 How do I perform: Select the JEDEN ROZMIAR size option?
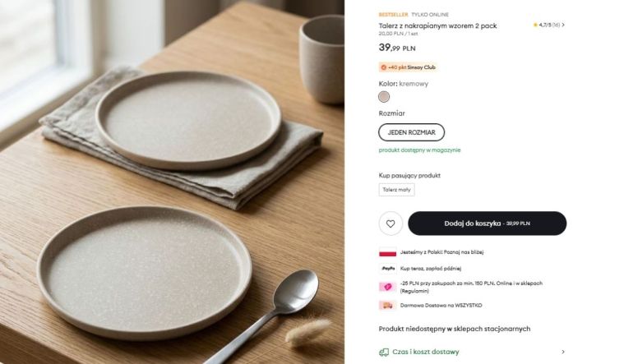pyautogui.click(x=411, y=132)
